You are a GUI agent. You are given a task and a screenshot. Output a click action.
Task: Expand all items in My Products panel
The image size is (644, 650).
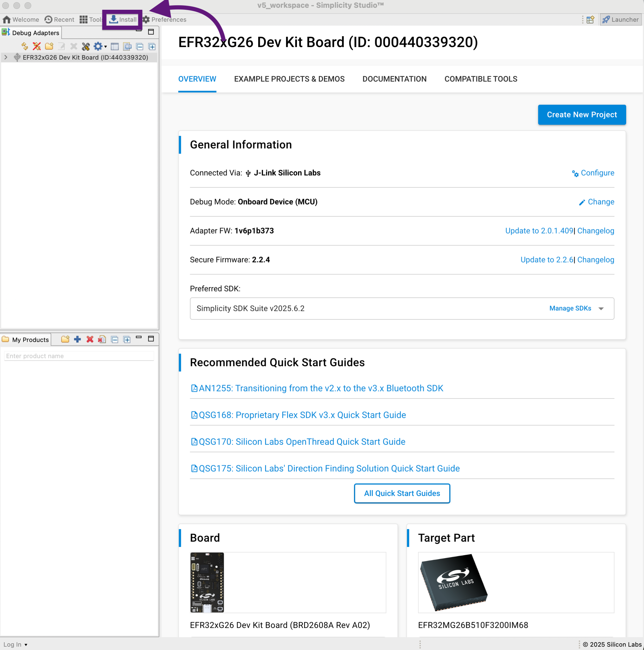click(x=127, y=339)
